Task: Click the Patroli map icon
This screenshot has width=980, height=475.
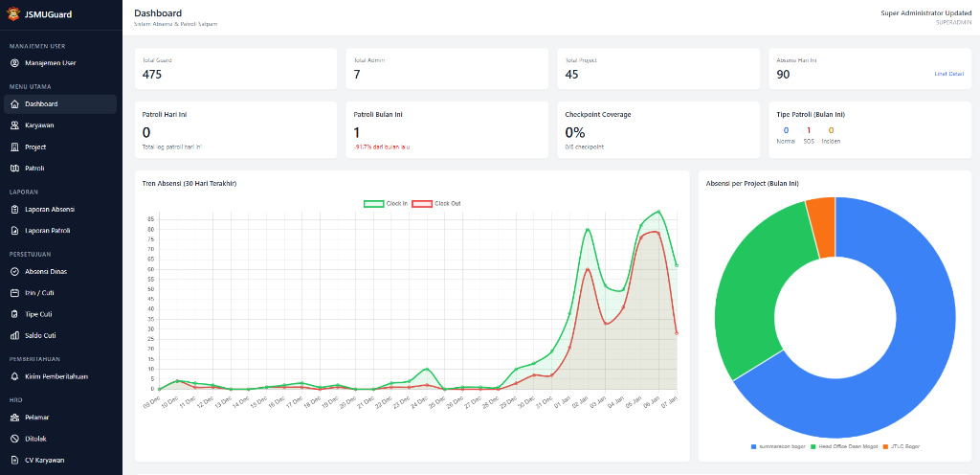Action: [14, 169]
